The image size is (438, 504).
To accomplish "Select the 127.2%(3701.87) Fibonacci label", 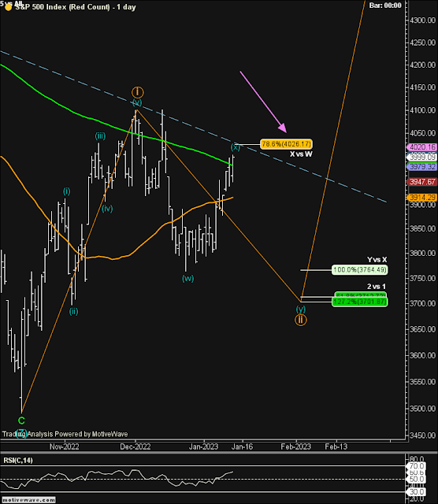I will (x=359, y=302).
